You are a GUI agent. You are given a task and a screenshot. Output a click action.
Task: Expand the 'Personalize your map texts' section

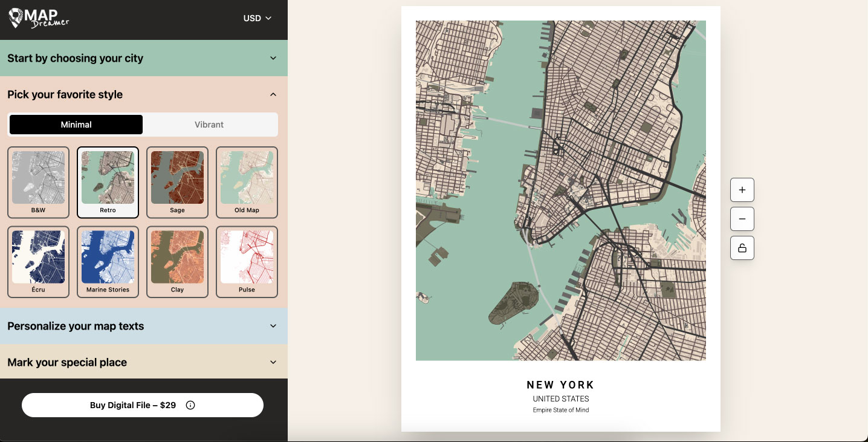[144, 326]
